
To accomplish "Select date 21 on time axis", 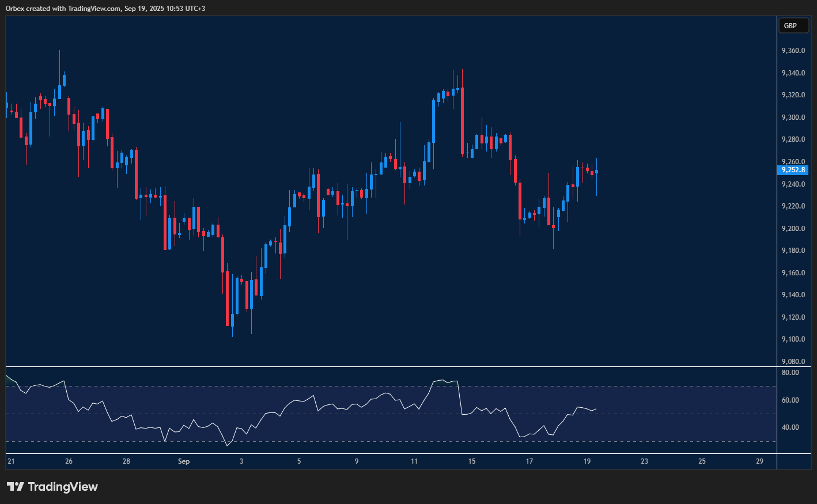I will [11, 461].
